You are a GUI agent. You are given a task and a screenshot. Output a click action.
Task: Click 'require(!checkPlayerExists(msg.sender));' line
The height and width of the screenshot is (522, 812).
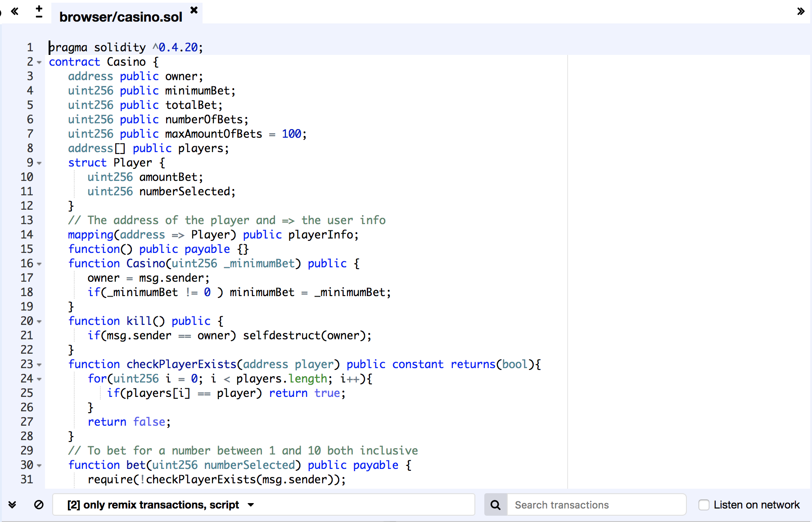pos(217,479)
